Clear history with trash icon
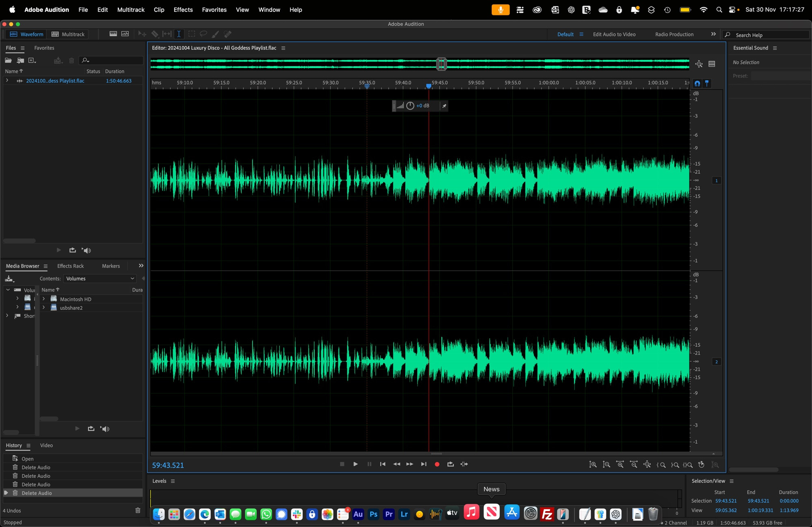 pyautogui.click(x=138, y=510)
